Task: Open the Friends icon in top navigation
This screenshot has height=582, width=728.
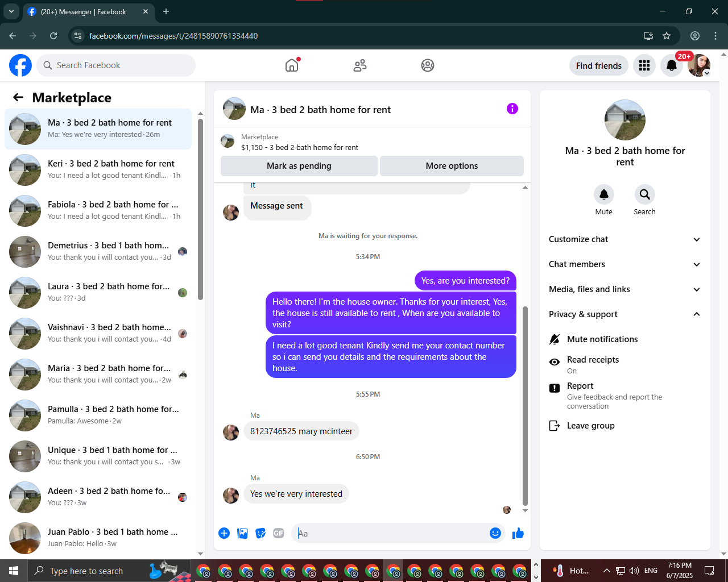Action: [x=360, y=65]
